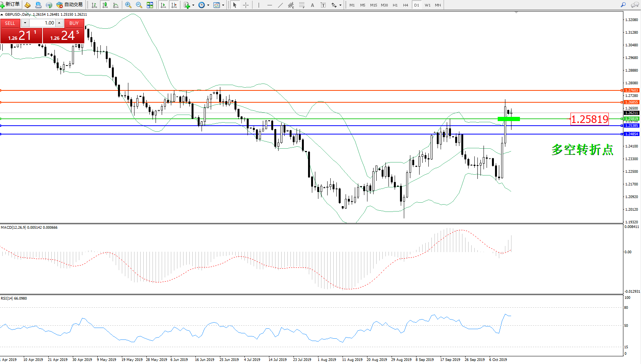641x364 pixels.
Task: Click the green rectangle marker at 1.25819
Action: coord(508,119)
